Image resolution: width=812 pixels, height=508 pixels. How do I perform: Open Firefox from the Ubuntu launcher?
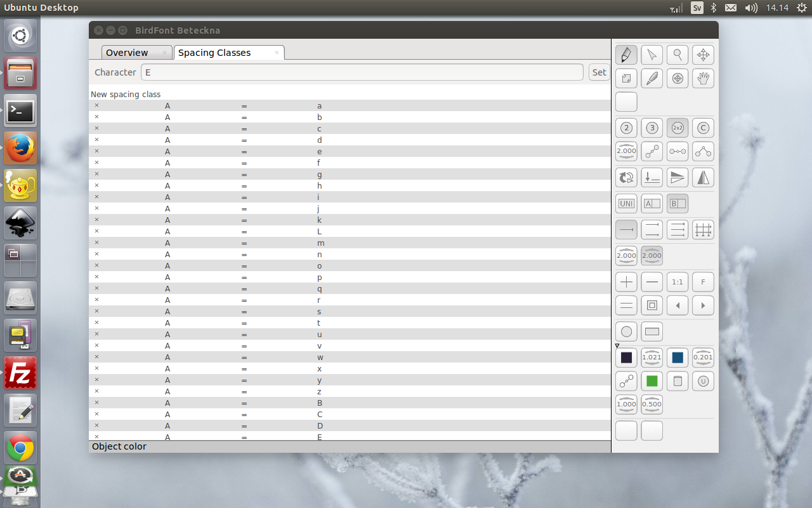tap(20, 148)
